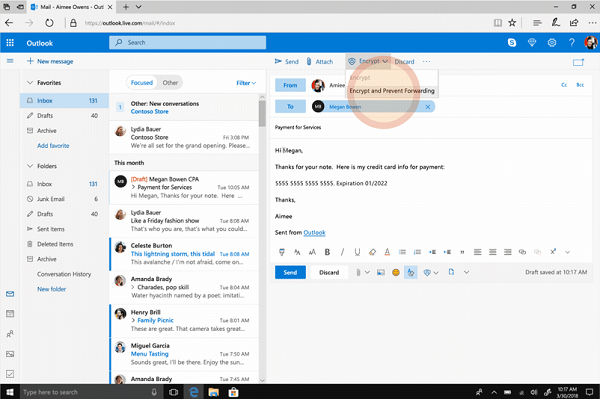Open the encryption shield dropdown in bottom toolbar
Viewport: 600px width, 399px height.
(430, 272)
